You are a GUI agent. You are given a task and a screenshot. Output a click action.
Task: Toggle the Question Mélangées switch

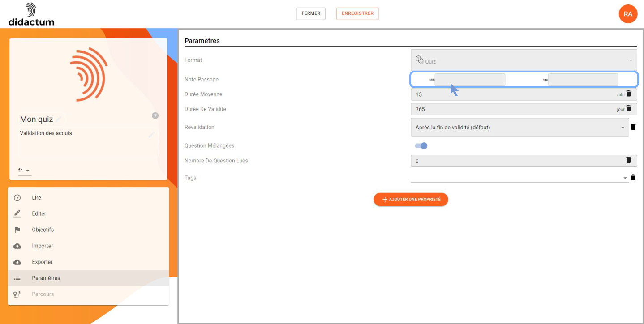pos(421,145)
